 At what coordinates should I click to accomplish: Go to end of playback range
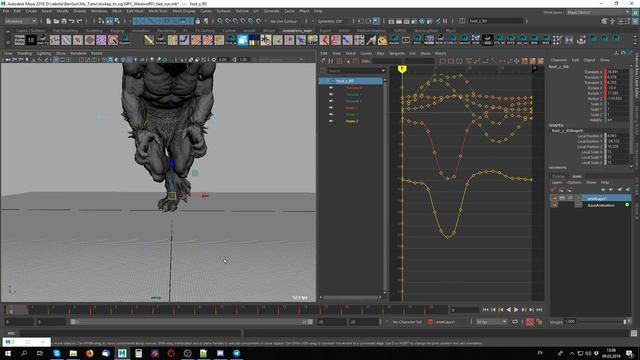pos(539,310)
